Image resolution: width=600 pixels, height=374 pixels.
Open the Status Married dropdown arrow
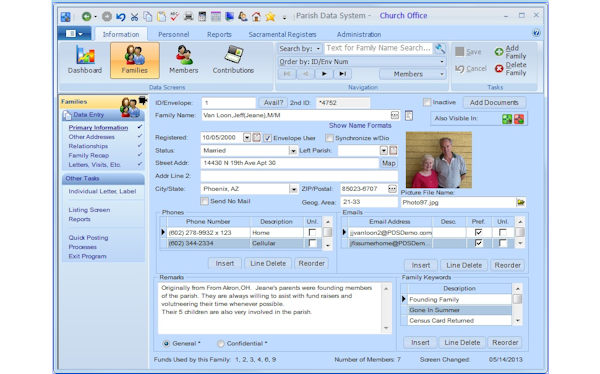(x=293, y=151)
